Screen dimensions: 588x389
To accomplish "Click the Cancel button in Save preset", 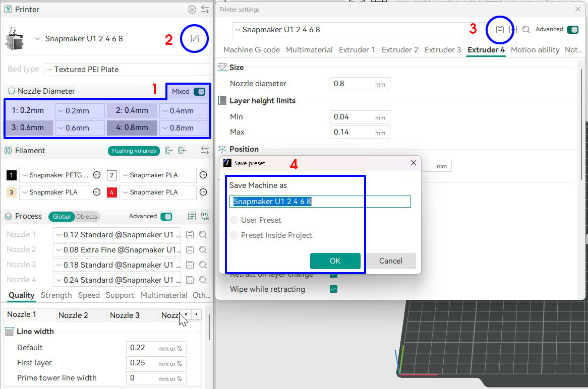I will click(391, 261).
